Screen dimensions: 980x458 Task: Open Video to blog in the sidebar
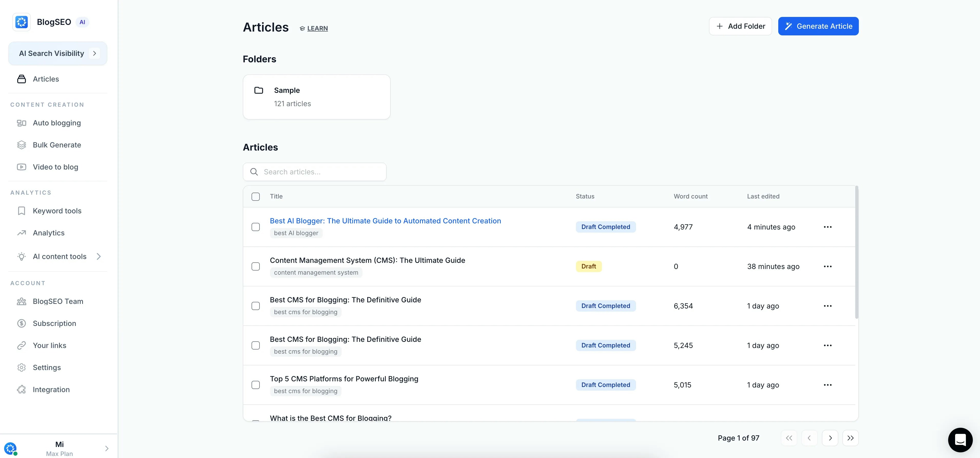(x=55, y=167)
